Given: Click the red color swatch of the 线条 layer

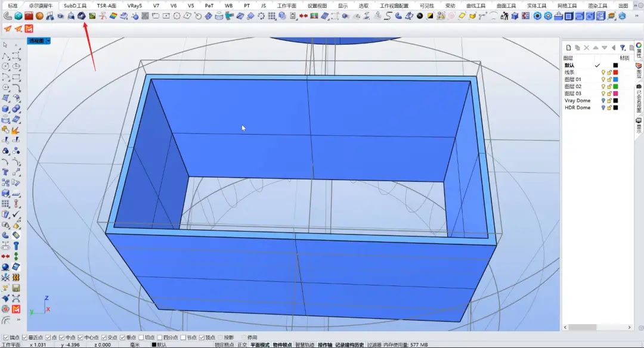Looking at the screenshot, I should pyautogui.click(x=615, y=72).
